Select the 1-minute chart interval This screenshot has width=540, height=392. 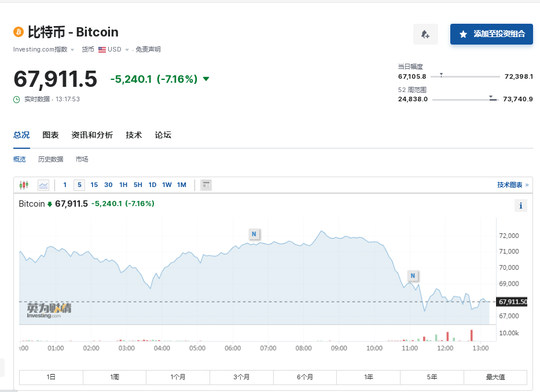(x=65, y=185)
